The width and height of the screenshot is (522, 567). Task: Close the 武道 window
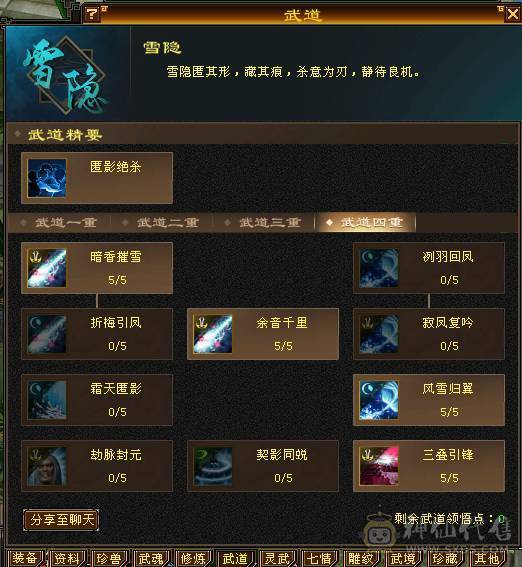tap(513, 14)
